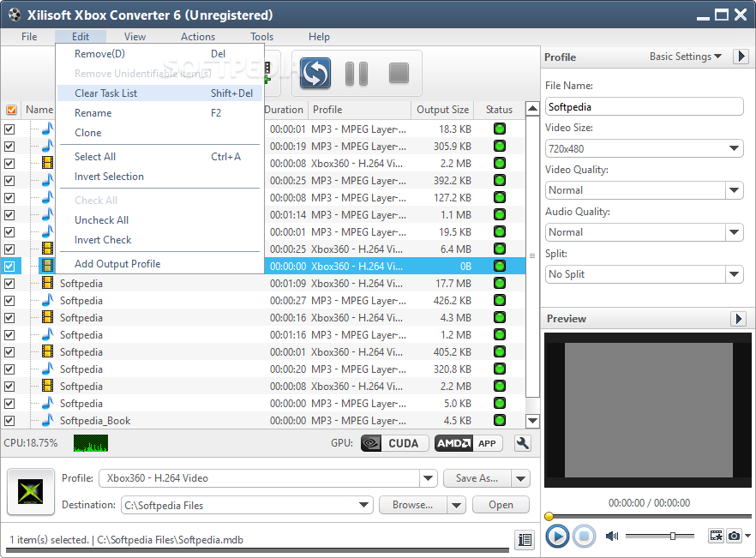The image size is (756, 558).
Task: Click the Convert checked items button
Action: point(315,74)
